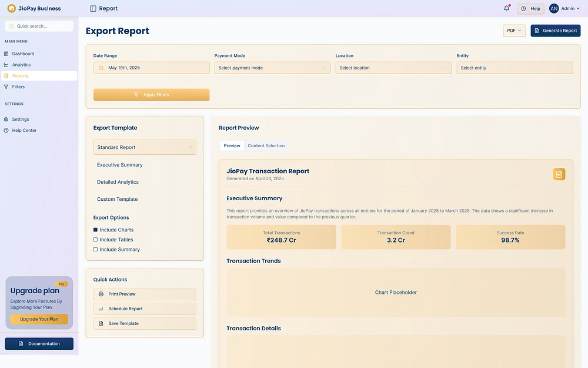
Task: Open the Dashboard menu item
Action: [39, 54]
